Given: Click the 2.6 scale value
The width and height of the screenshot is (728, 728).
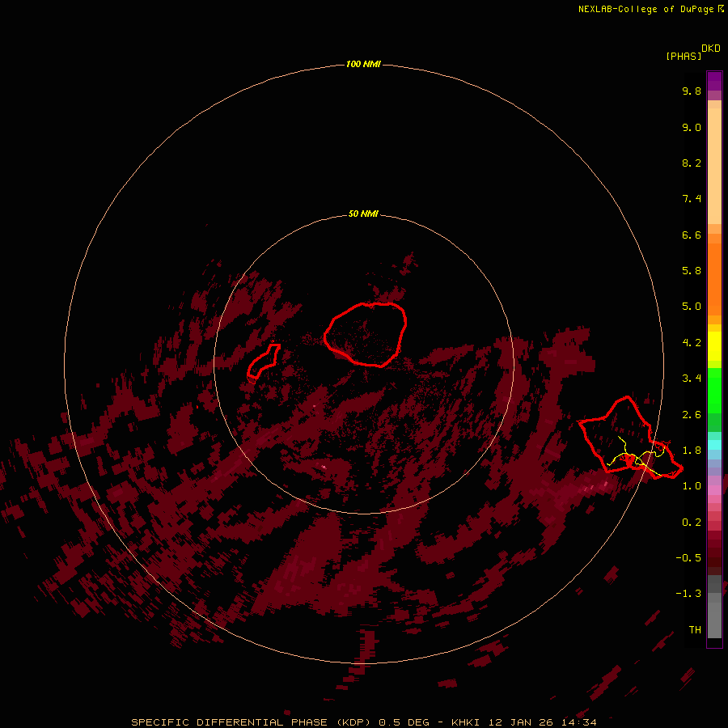Looking at the screenshot, I should (x=692, y=415).
